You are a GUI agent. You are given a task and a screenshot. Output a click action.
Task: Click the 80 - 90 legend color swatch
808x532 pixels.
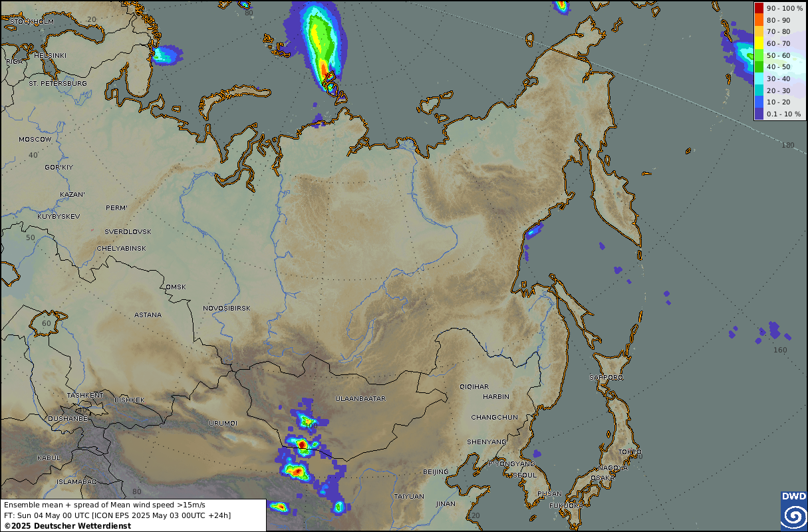point(759,20)
